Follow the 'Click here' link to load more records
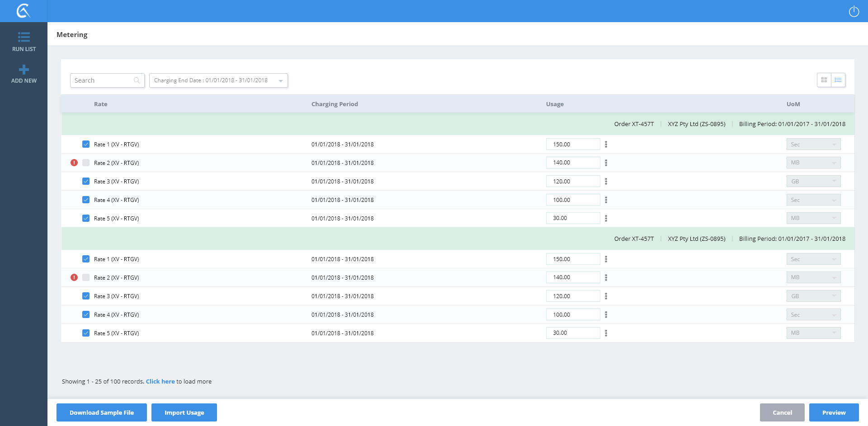The height and width of the screenshot is (426, 868). tap(160, 381)
